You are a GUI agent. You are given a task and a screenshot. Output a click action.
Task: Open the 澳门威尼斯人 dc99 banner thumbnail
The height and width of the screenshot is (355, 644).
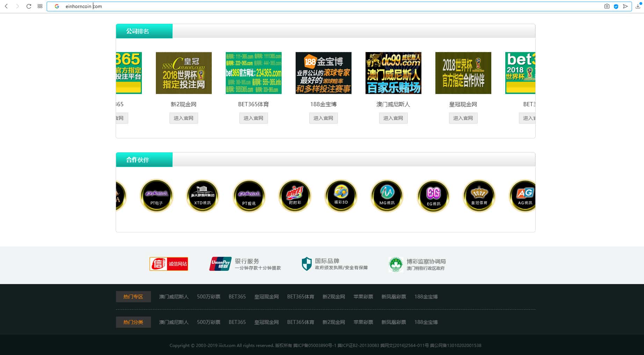pos(393,73)
